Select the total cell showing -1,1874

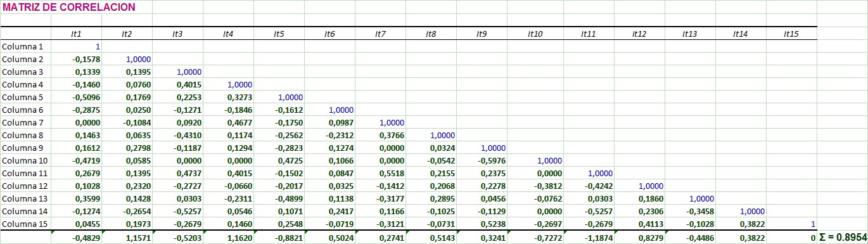(x=589, y=237)
